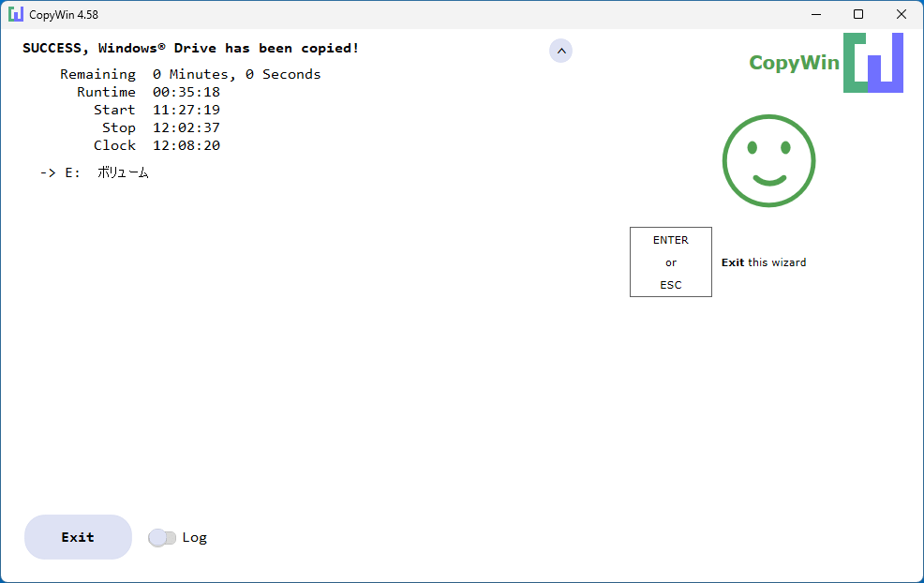Click the ESC label in the key box
This screenshot has width=924, height=583.
[x=671, y=285]
